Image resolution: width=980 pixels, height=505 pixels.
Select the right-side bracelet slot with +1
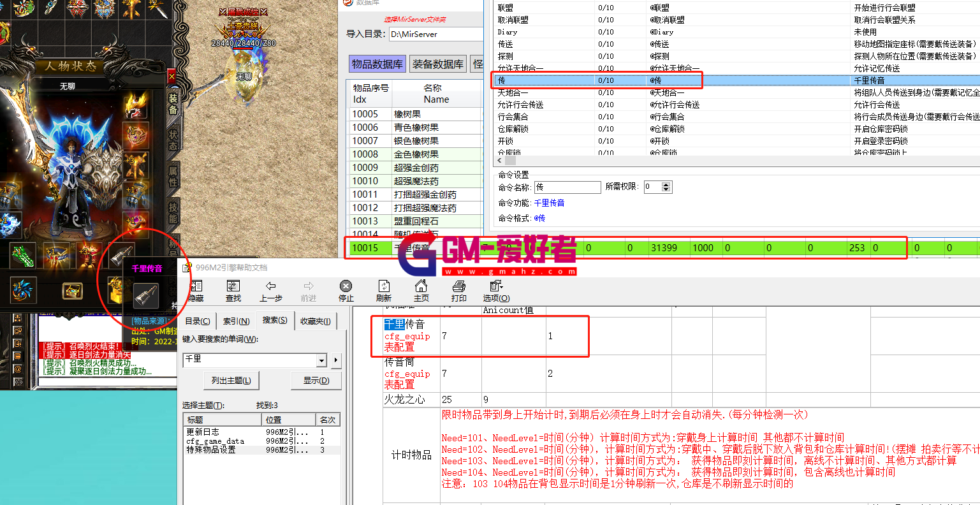135,194
